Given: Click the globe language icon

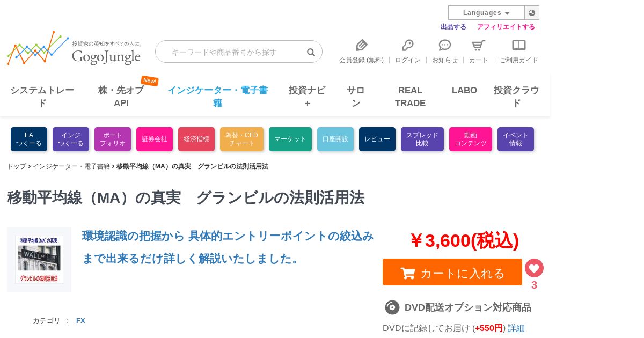Looking at the screenshot, I should [532, 13].
